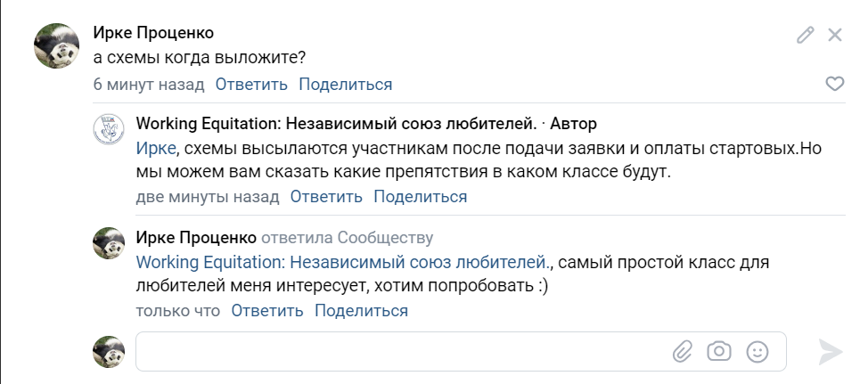This screenshot has height=384, width=868.
Task: Click Поделиться under the 'только что' reply
Action: click(x=361, y=310)
